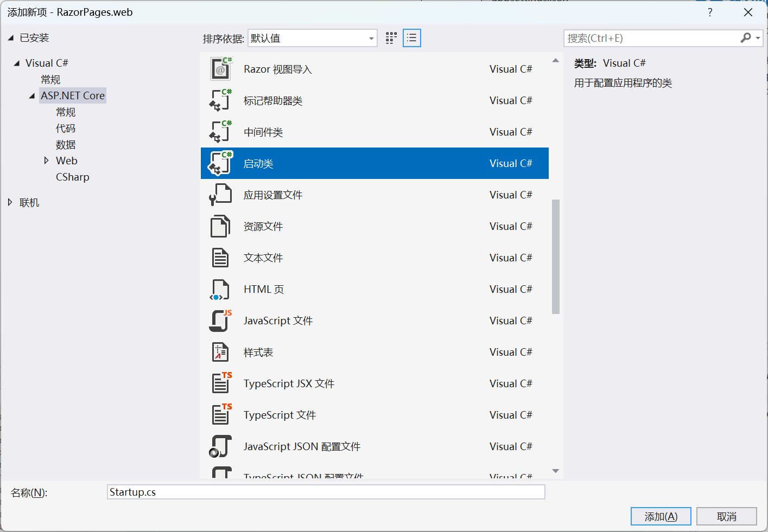The width and height of the screenshot is (768, 532).
Task: Collapse the 已安装 section
Action: pyautogui.click(x=10, y=38)
